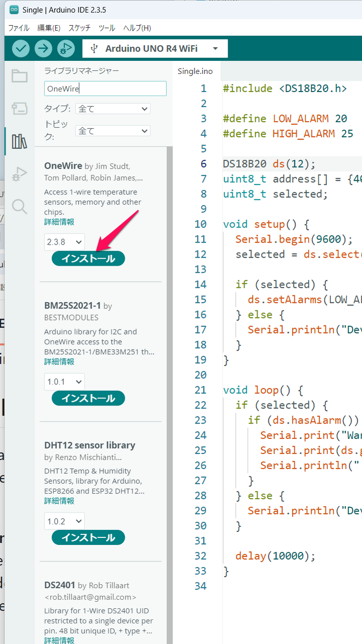Open 詳細情報 link for DS2401
Screen dimensions: 362x644
(59, 640)
